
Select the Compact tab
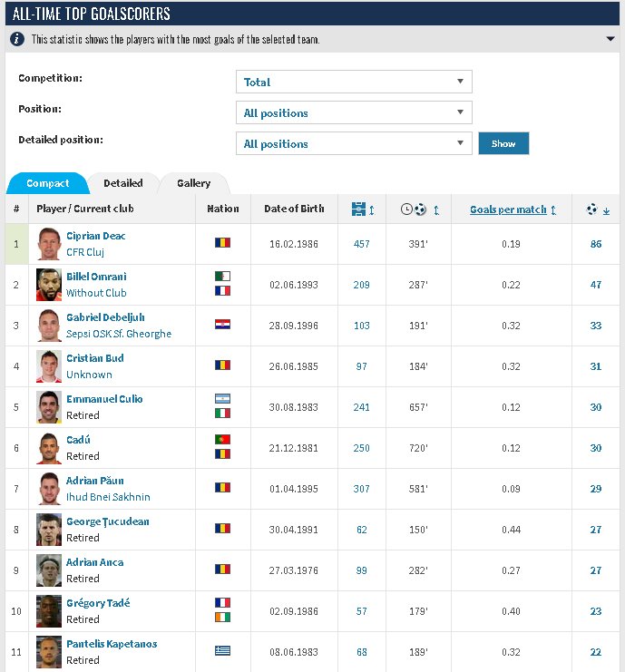47,183
